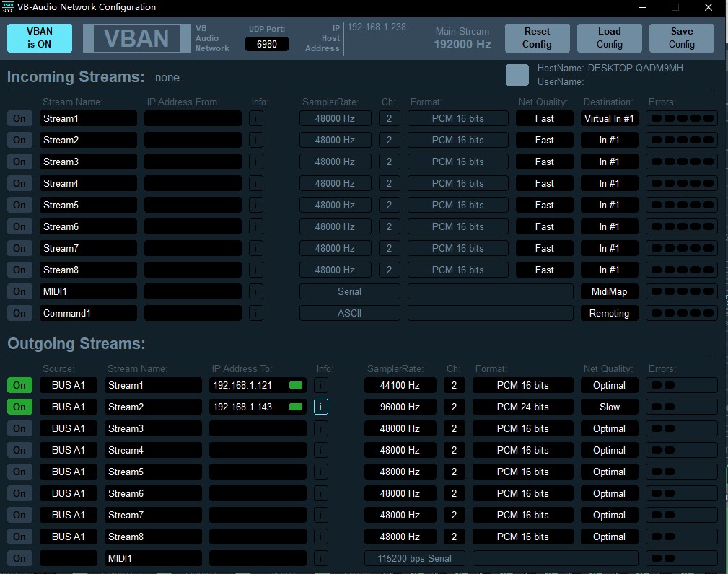This screenshot has width=728, height=574.
Task: Click the VBAN logo in header
Action: click(136, 38)
